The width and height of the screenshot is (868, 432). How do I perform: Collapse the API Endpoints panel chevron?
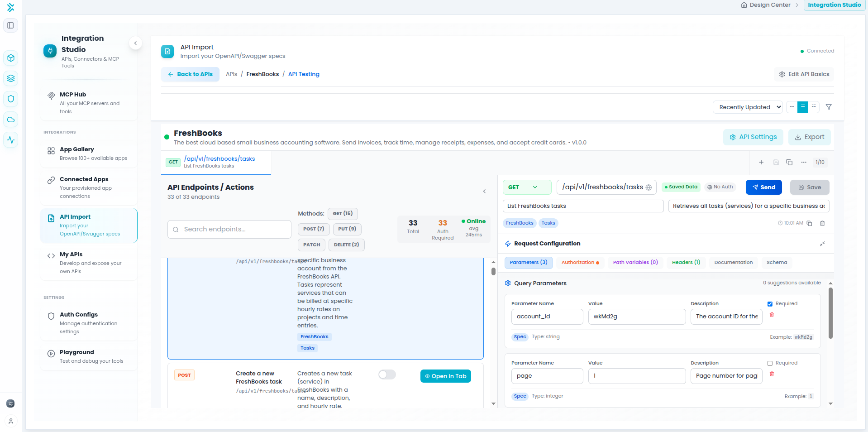pos(484,191)
